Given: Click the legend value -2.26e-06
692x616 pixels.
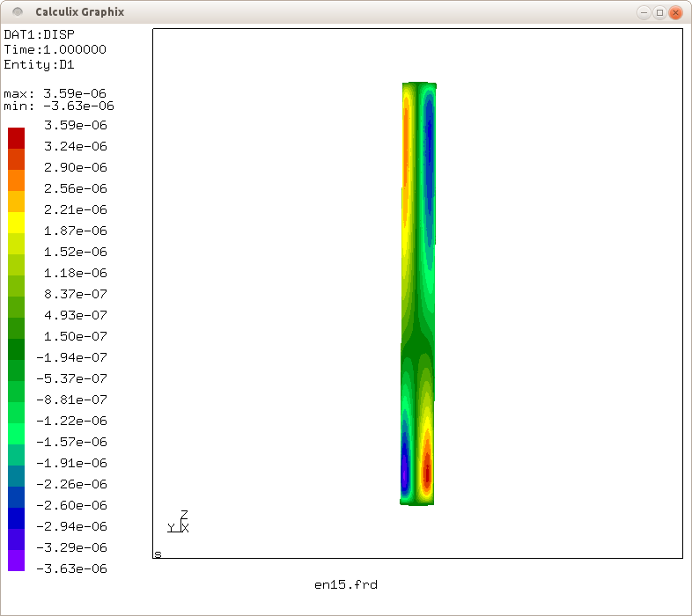Looking at the screenshot, I should [72, 485].
